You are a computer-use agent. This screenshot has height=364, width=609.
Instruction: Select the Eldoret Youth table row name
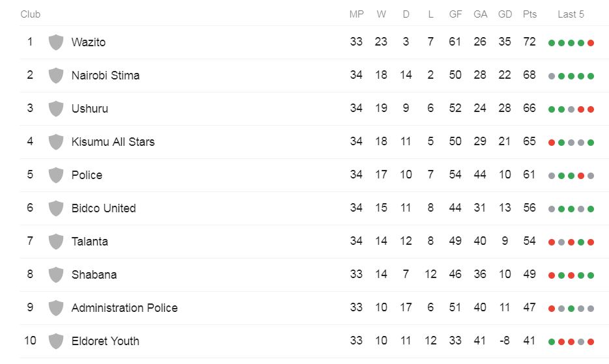(x=105, y=341)
